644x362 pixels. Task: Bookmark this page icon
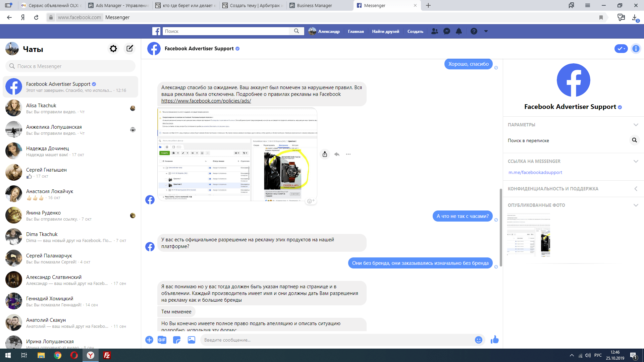[601, 17]
